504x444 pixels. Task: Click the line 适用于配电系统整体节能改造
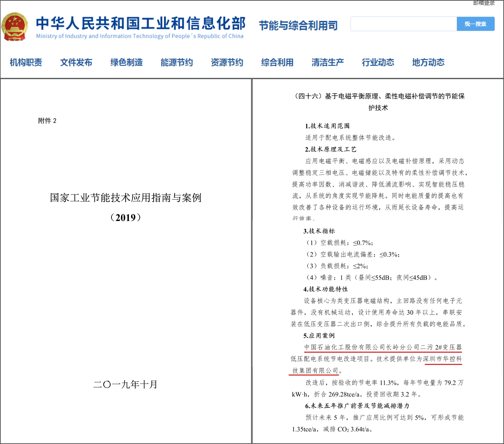[x=350, y=138]
